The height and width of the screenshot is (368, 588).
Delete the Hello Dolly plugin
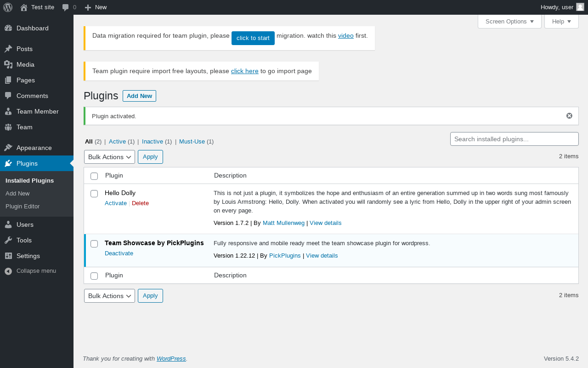click(140, 203)
